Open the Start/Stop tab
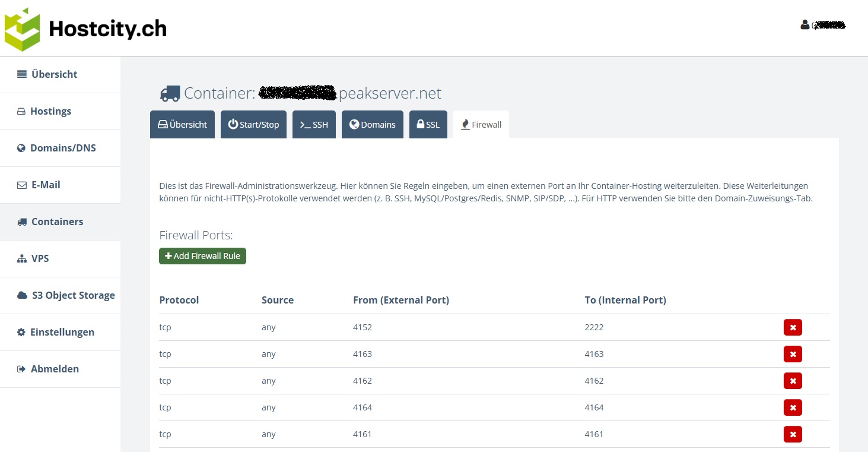The image size is (868, 452). [x=253, y=125]
